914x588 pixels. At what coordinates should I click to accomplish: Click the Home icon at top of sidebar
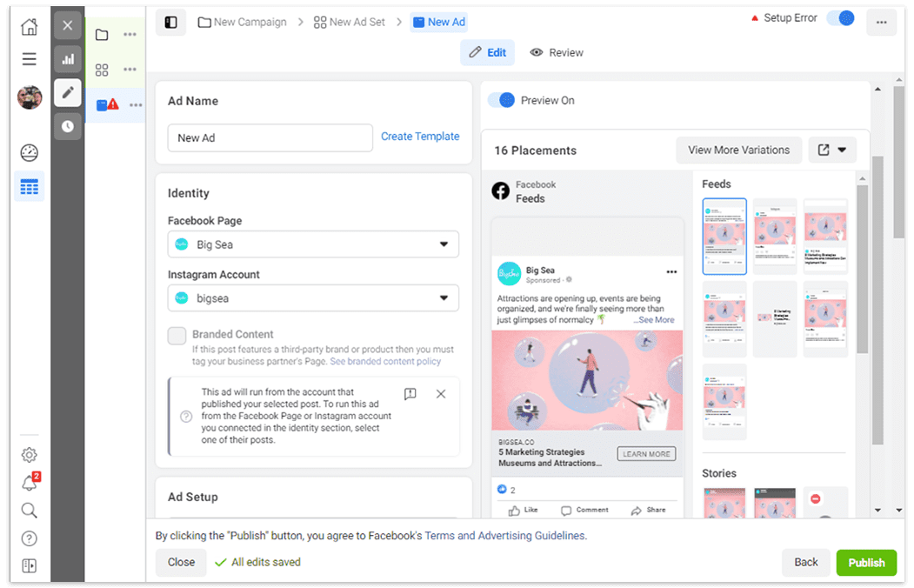click(x=29, y=27)
